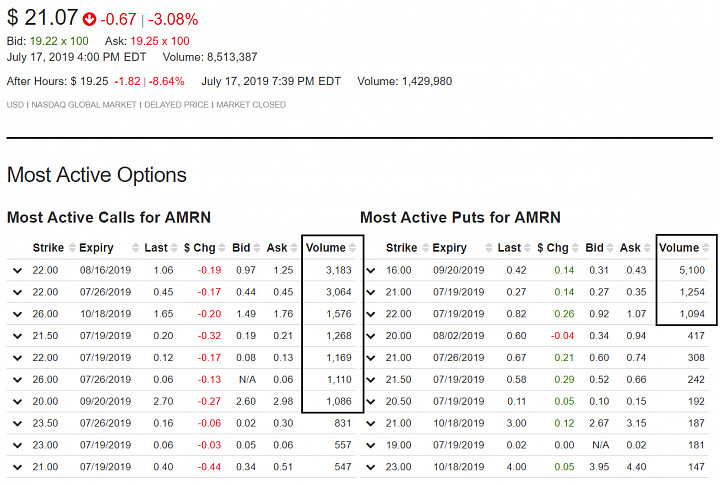Click the -0.44 change in calls table

pos(209,467)
